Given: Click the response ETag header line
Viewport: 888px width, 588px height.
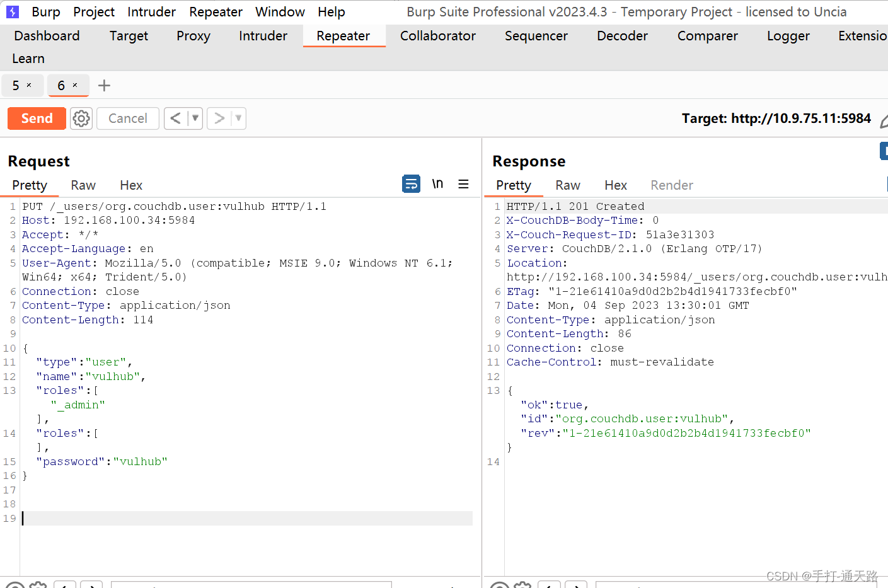Looking at the screenshot, I should (x=652, y=291).
